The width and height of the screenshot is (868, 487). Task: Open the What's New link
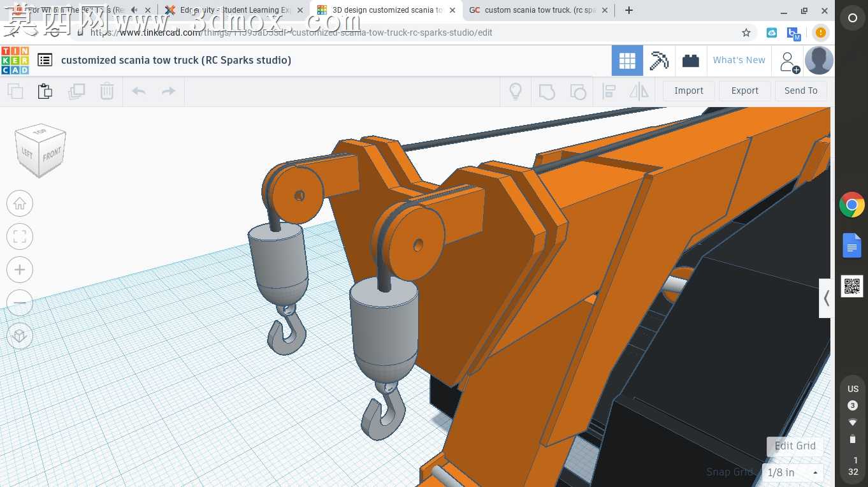[x=739, y=60]
